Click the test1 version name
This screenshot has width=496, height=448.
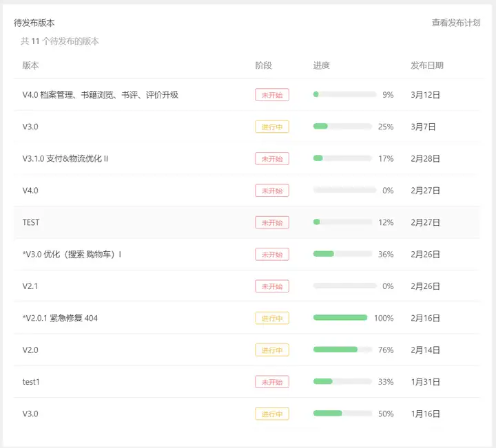point(31,382)
